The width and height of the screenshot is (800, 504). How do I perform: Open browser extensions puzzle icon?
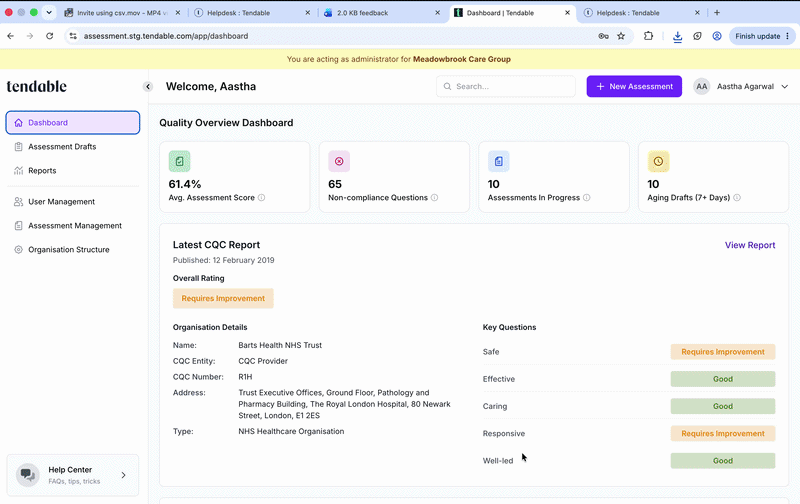click(648, 36)
